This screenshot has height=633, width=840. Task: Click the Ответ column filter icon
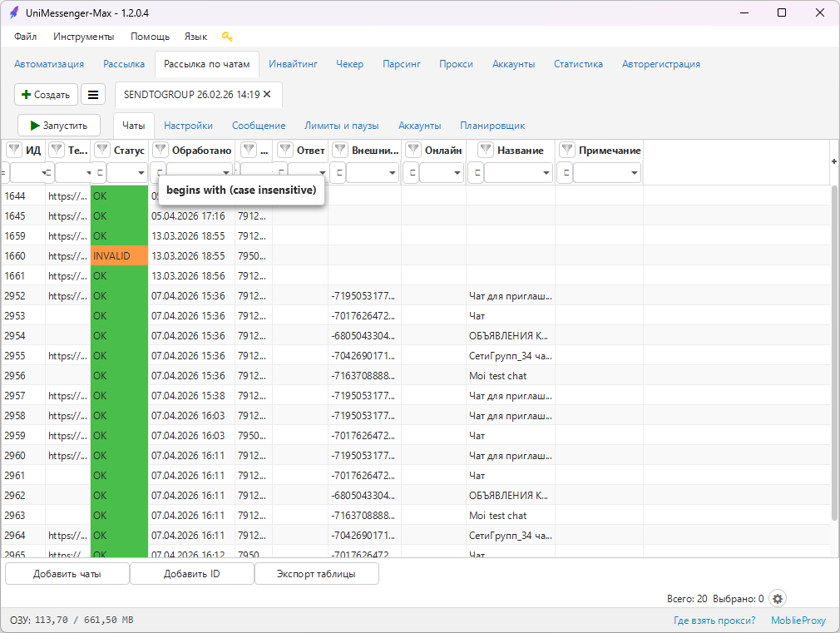point(285,150)
